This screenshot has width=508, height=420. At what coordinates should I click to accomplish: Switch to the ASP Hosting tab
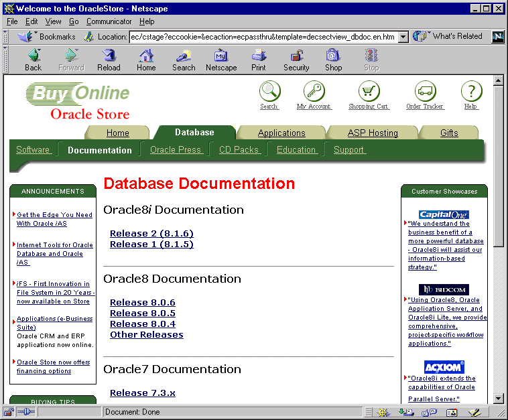point(373,133)
